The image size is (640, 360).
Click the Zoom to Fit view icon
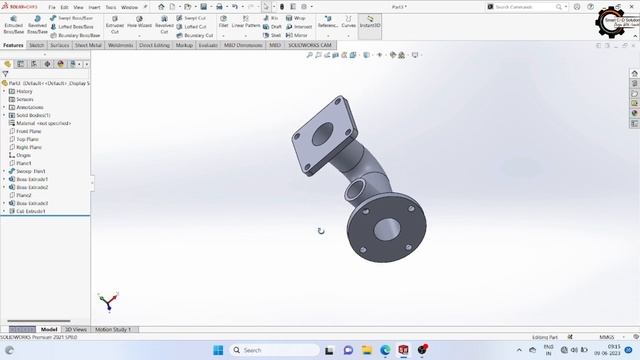tap(309, 55)
